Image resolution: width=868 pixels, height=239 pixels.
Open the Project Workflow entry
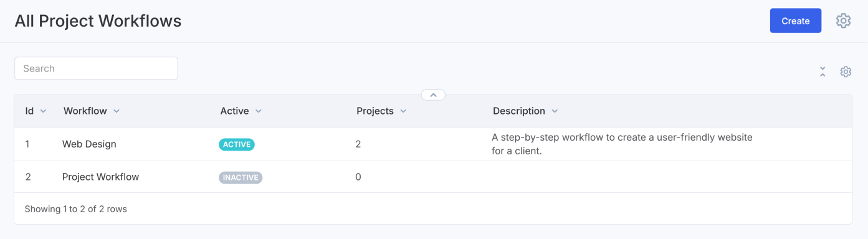(x=100, y=177)
